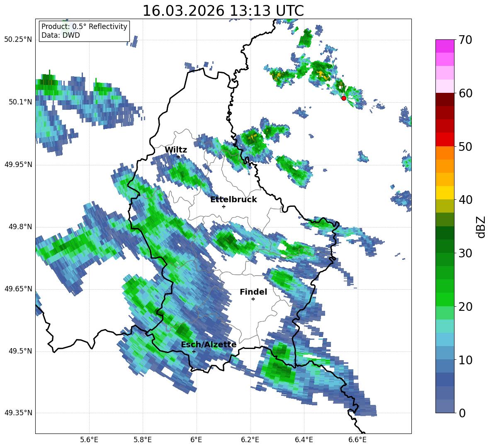This screenshot has width=491, height=448.
Task: Click the magenta top colorbar segment near 70
Action: 445,46
